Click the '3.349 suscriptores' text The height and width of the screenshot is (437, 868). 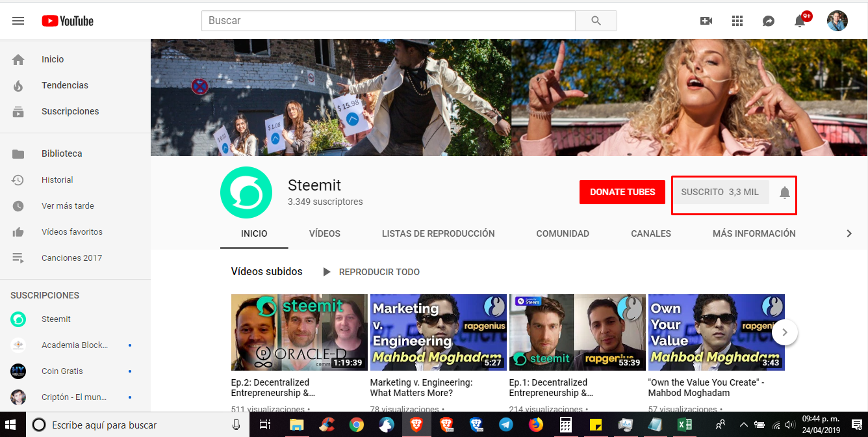tap(325, 202)
